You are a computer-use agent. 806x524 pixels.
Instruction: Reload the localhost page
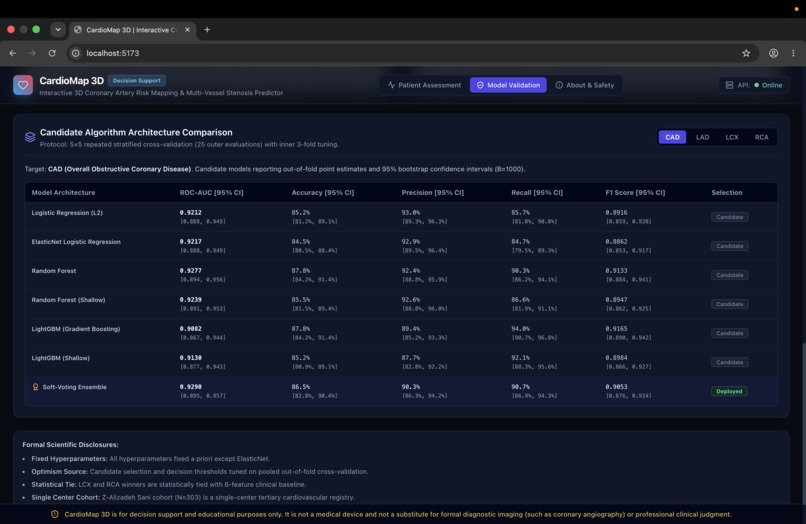coord(52,53)
